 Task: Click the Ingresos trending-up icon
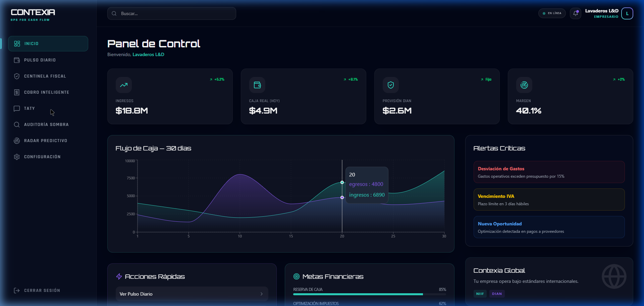tap(124, 85)
